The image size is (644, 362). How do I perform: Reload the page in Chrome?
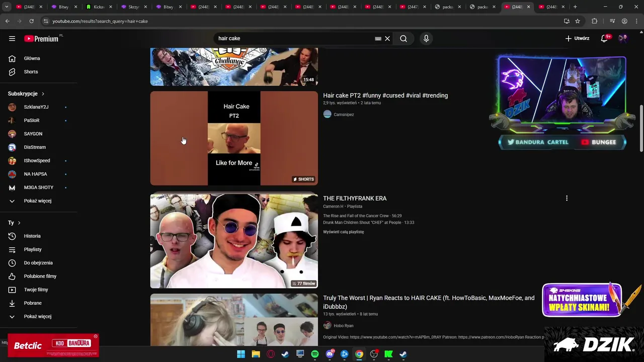31,21
